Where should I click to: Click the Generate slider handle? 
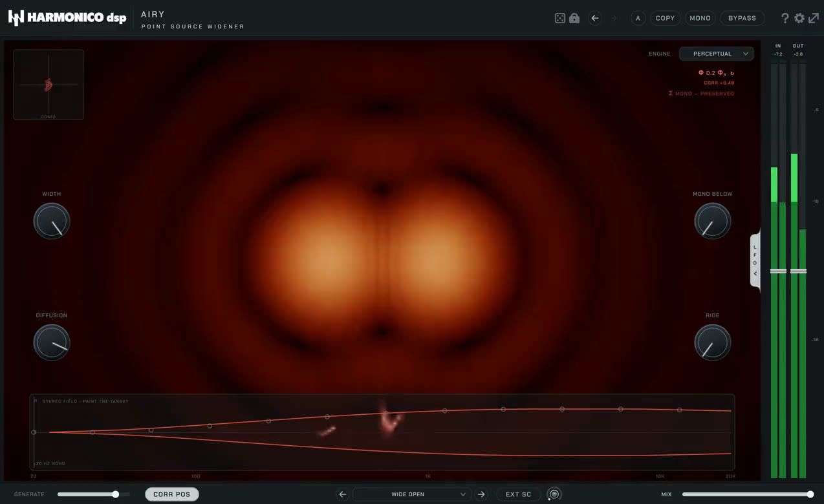point(115,494)
